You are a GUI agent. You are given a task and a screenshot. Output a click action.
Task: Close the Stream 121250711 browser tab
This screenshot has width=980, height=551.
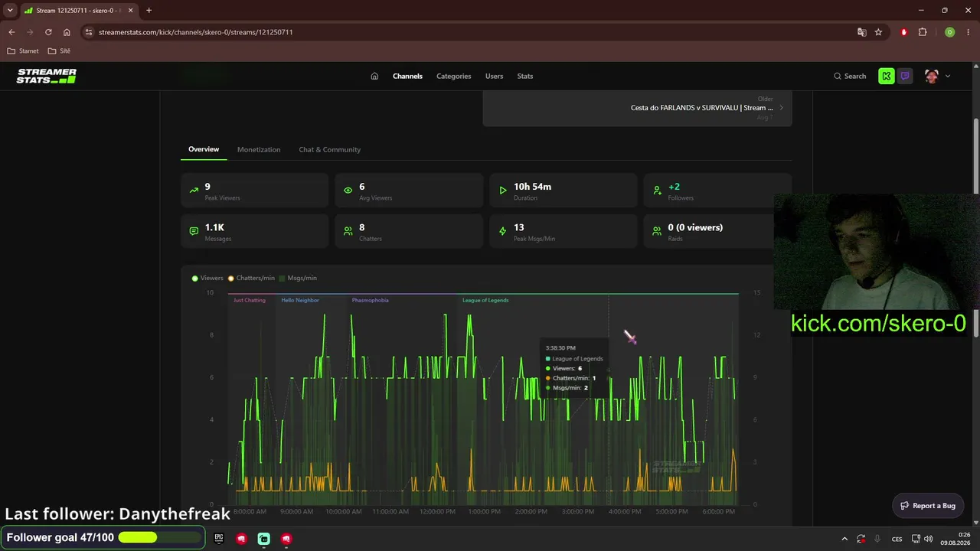click(x=131, y=11)
